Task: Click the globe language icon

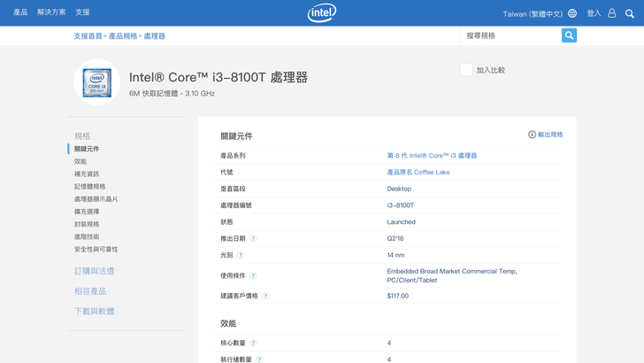Action: pyautogui.click(x=572, y=13)
